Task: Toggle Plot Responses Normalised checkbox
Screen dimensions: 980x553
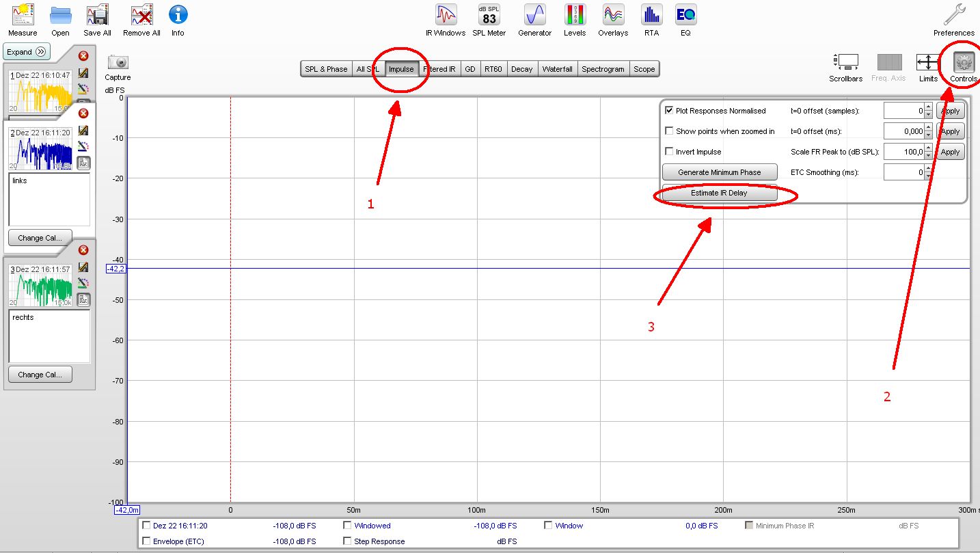Action: 669,111
